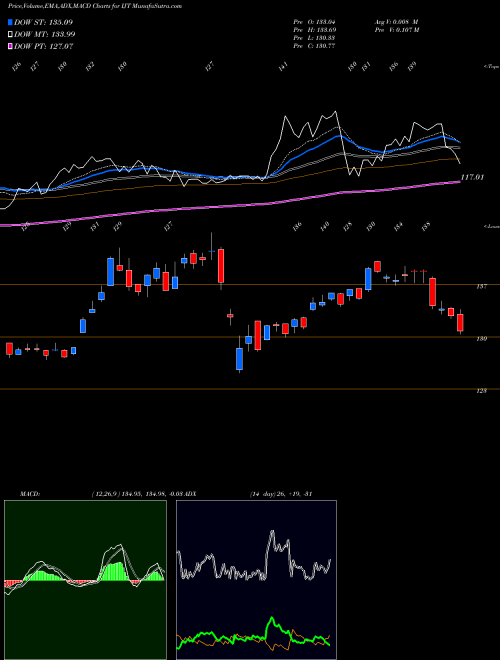Viewport: 500px width, 660px height.
Task: Select the ADX '(14 day) 26, +19, -31' text
Action: point(280,494)
